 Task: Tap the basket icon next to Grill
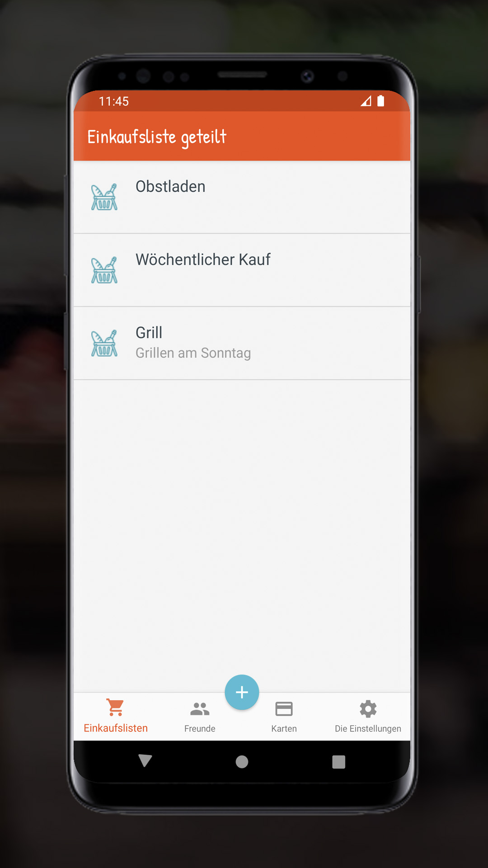(x=104, y=344)
